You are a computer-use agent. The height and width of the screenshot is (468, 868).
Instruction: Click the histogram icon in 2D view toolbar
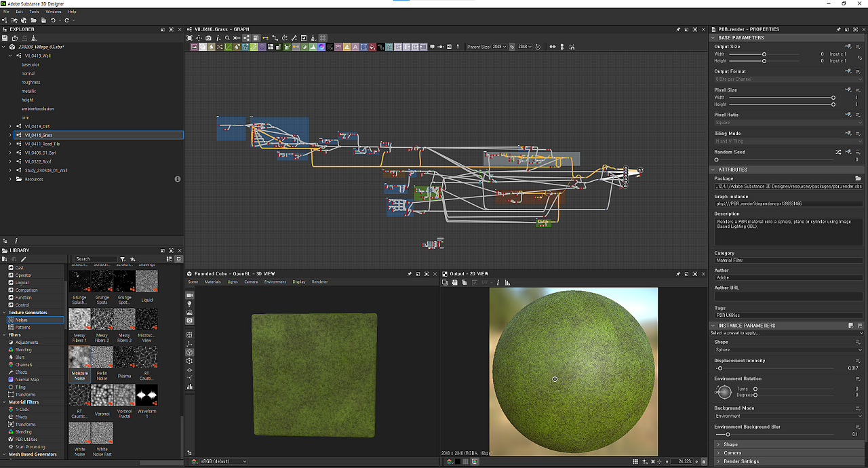[x=507, y=282]
